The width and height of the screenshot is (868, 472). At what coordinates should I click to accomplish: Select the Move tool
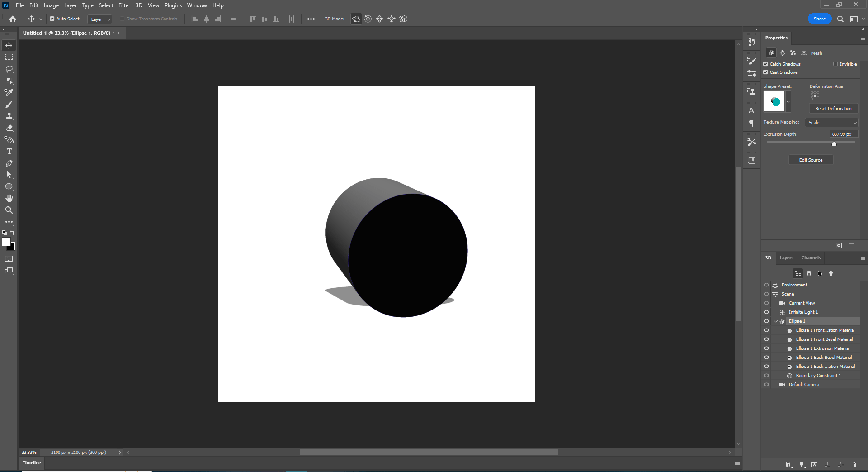pyautogui.click(x=9, y=45)
